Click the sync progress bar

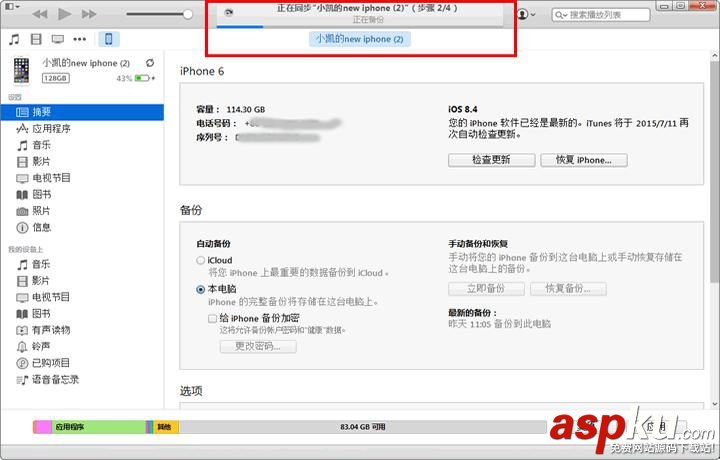click(360, 27)
